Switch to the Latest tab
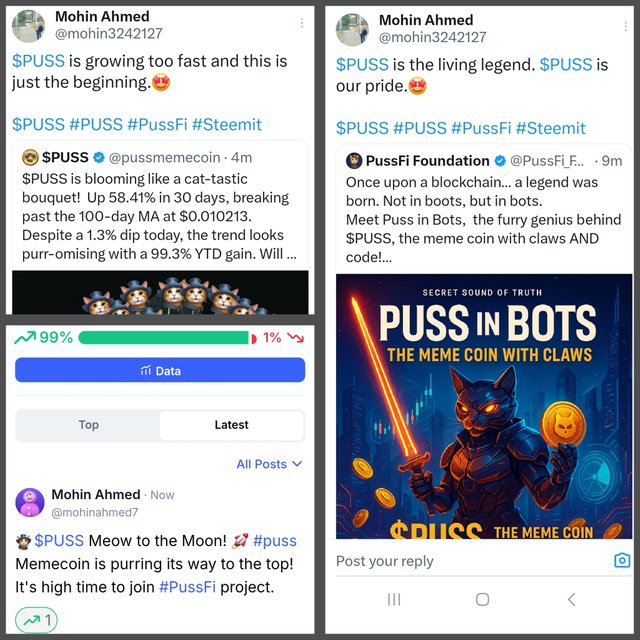Viewport: 640px width, 640px height. 231,425
